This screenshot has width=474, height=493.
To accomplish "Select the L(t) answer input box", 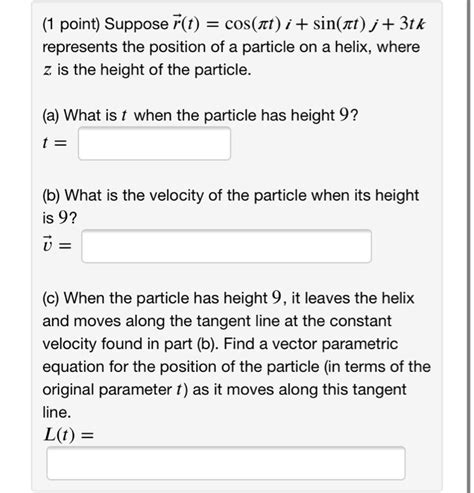I will (226, 463).
